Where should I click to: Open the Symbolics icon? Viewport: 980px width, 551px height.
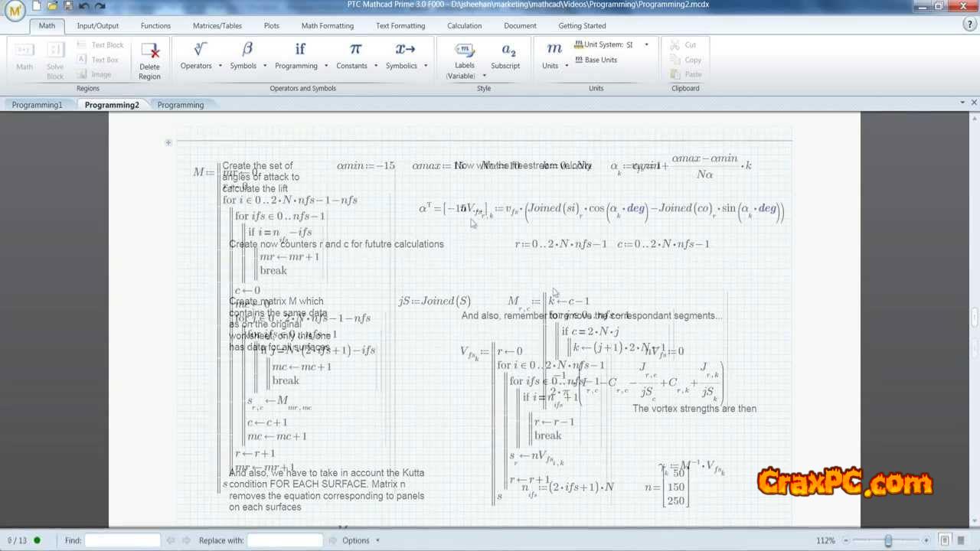pyautogui.click(x=405, y=50)
